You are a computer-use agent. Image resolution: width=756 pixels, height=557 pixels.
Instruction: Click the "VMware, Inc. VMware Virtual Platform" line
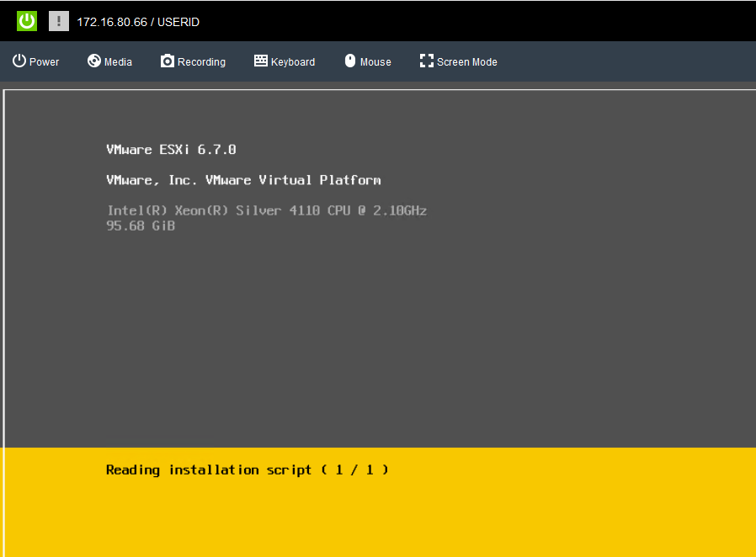(243, 180)
